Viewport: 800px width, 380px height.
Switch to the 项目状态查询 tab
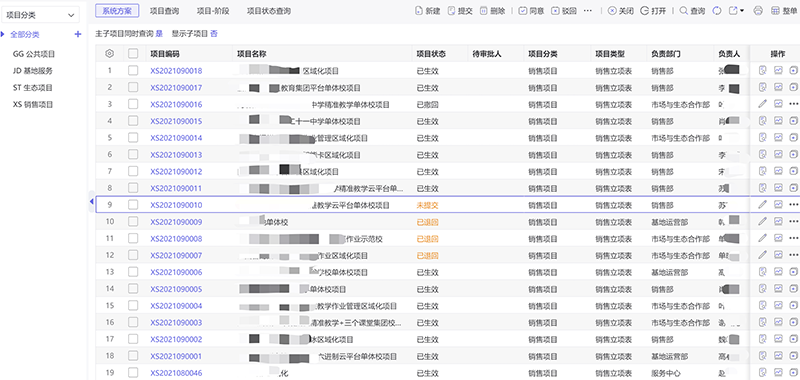click(269, 10)
